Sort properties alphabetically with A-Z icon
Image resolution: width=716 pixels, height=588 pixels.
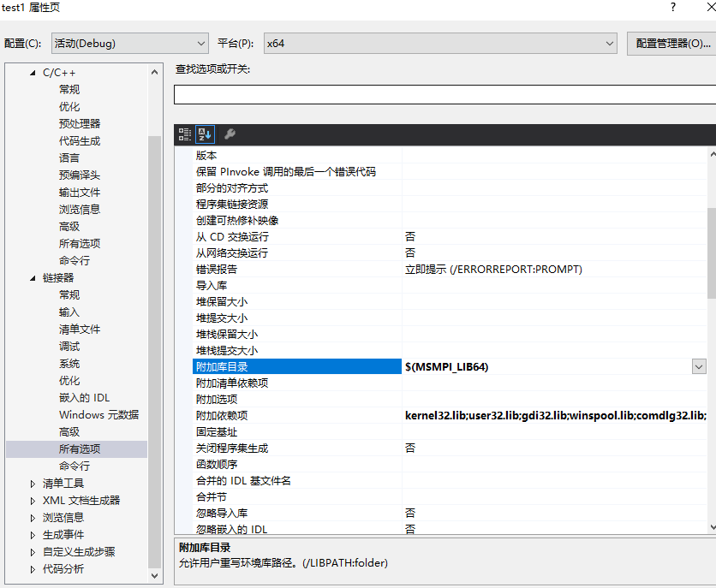click(205, 134)
